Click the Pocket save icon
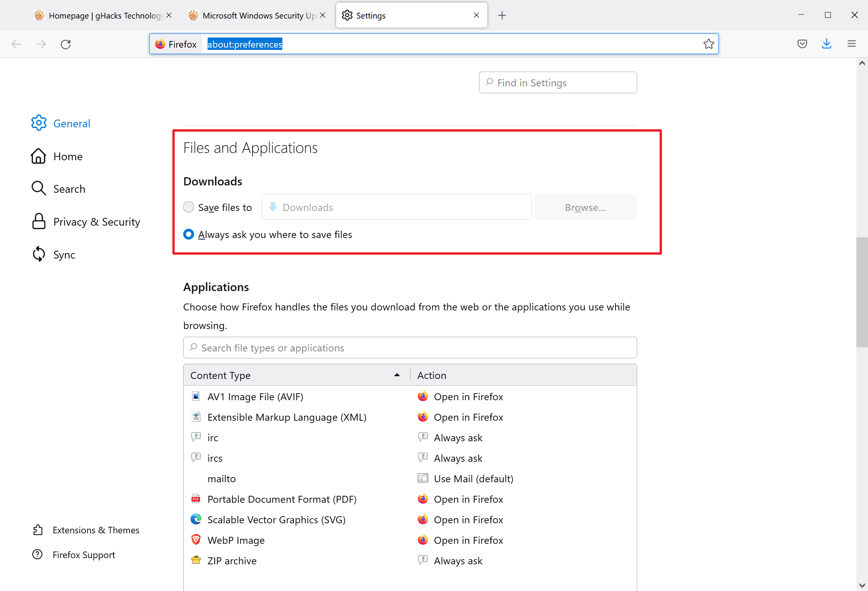 (x=802, y=44)
